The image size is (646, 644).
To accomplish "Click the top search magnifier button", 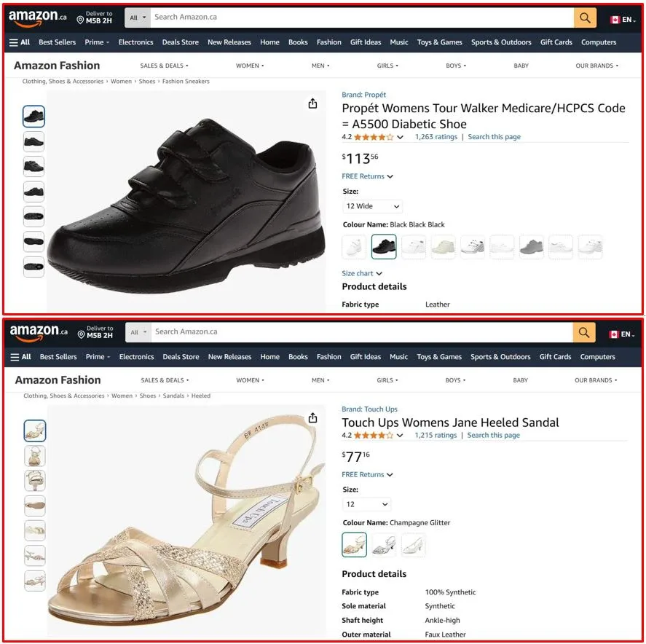I will 585,17.
